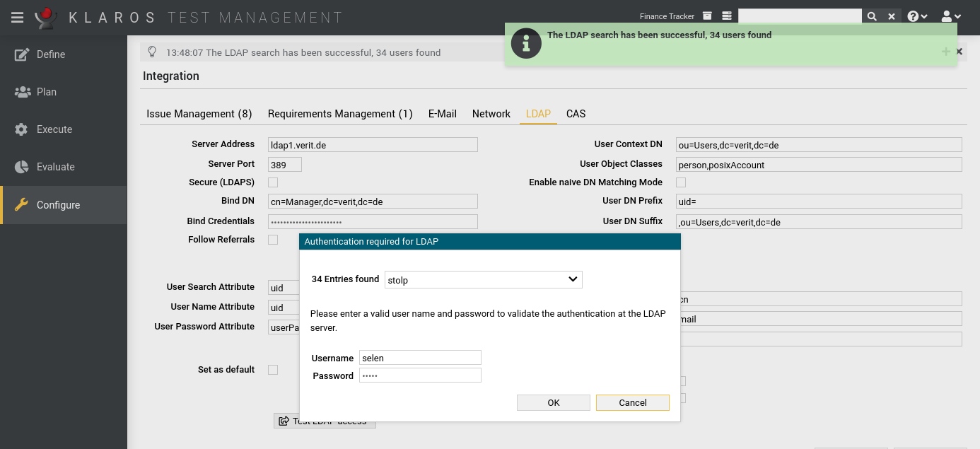Start a search with the magnifier icon
Screen dimensions: 980x449
(872, 15)
